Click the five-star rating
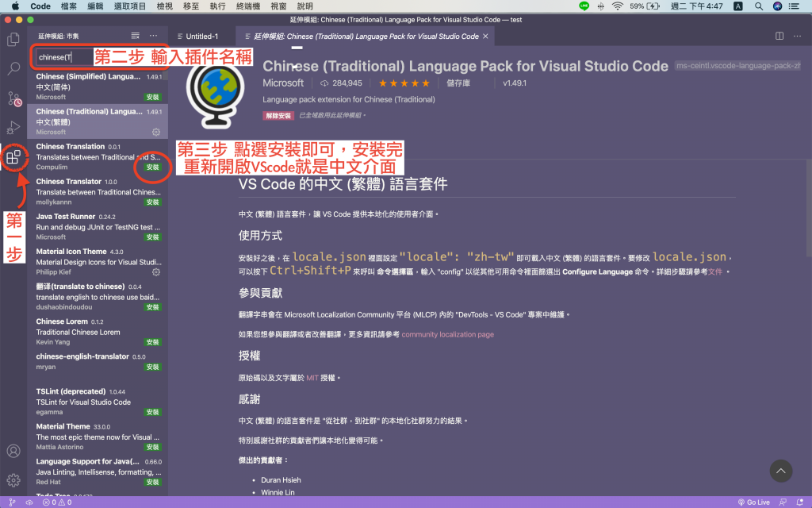The image size is (812, 508). pos(404,83)
